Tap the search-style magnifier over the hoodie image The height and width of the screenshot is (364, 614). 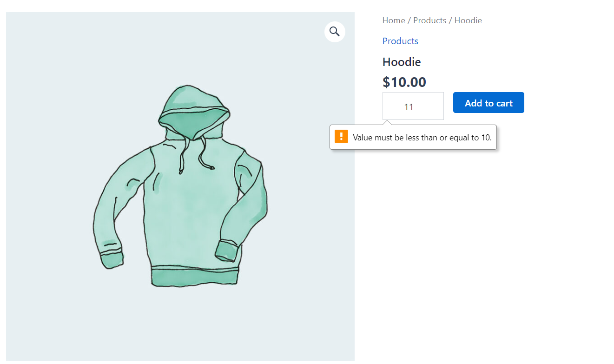(x=335, y=31)
